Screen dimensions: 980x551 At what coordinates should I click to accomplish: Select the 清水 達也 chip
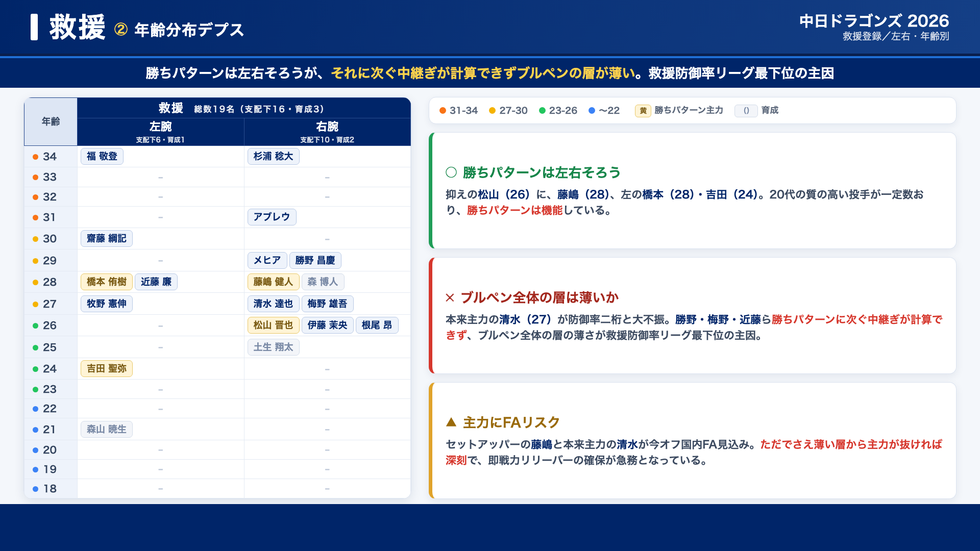(273, 304)
